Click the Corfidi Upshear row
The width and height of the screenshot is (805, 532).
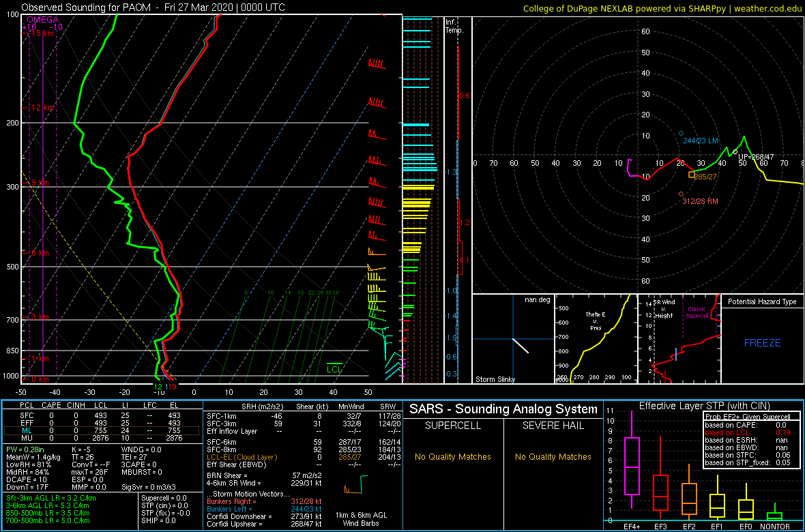[x=264, y=524]
